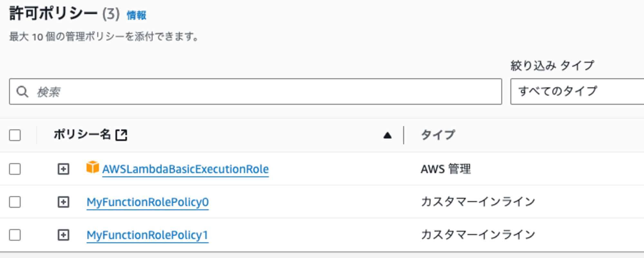Click the ascending sort arrow in the policy name column

tap(387, 135)
